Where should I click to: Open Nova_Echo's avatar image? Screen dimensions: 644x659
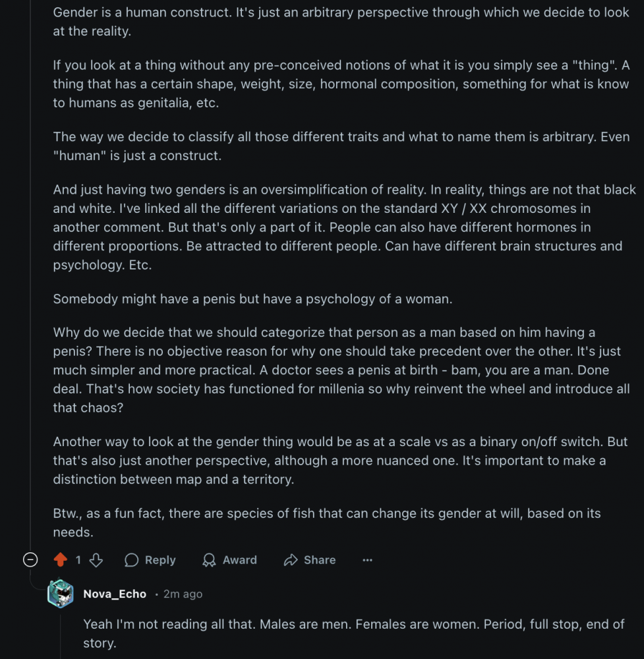pyautogui.click(x=61, y=594)
